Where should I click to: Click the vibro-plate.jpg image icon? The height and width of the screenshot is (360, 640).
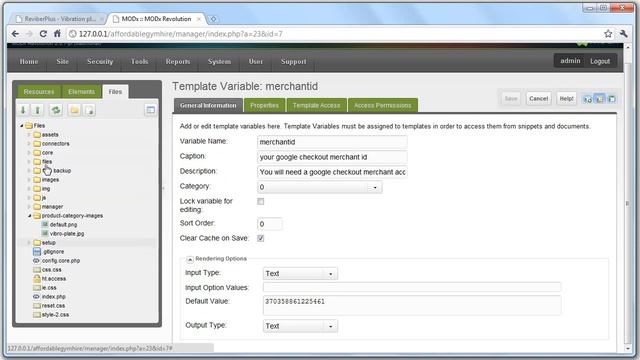point(45,233)
